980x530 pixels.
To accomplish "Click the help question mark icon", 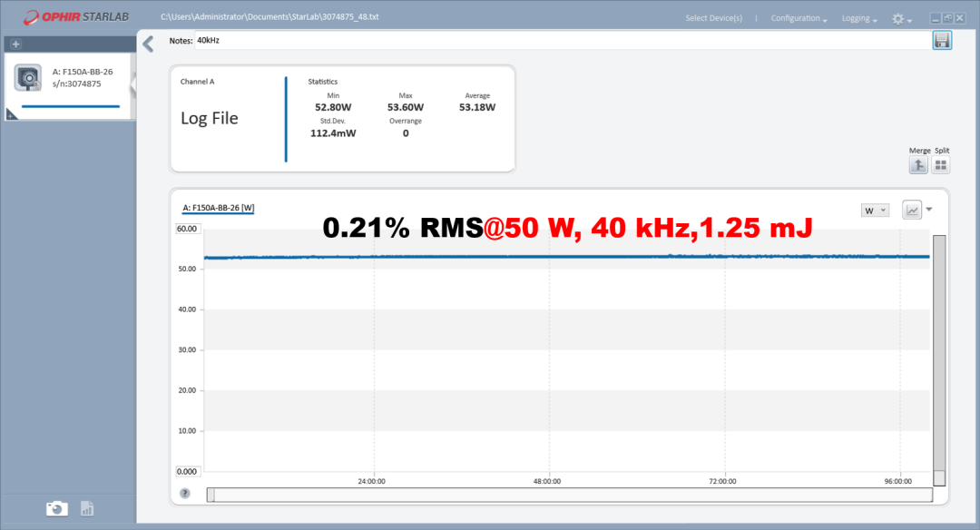I will pos(185,493).
